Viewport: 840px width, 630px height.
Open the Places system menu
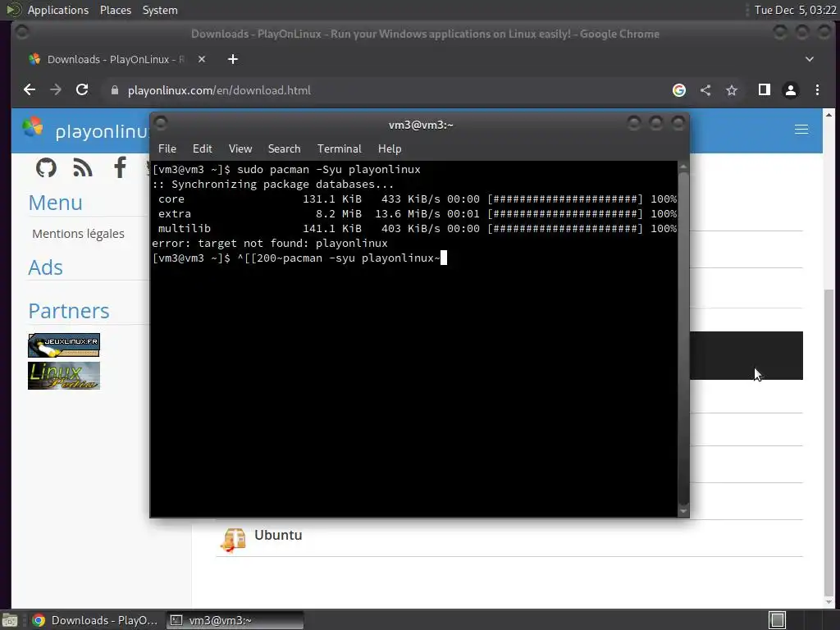click(116, 10)
